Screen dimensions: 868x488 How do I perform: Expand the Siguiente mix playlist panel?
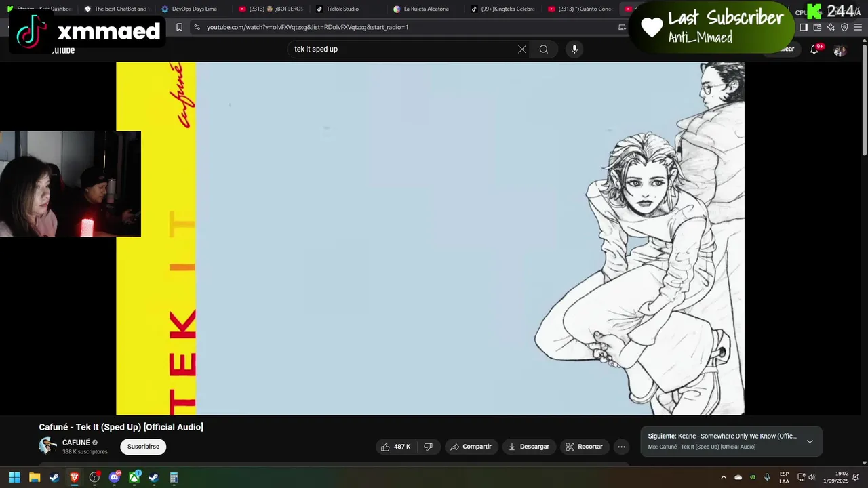[x=810, y=441]
